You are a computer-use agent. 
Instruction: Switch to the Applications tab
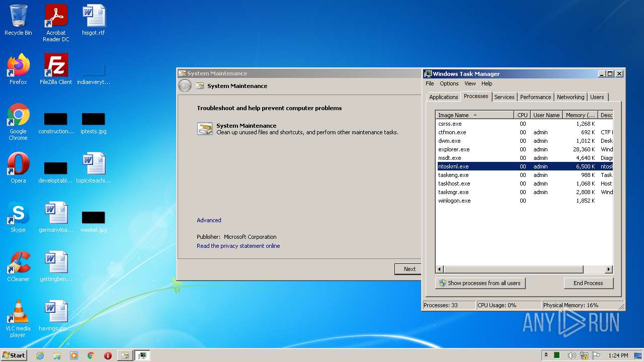pos(443,97)
